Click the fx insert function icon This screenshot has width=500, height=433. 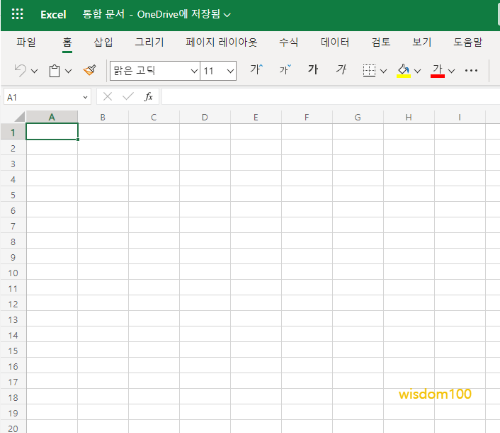149,97
